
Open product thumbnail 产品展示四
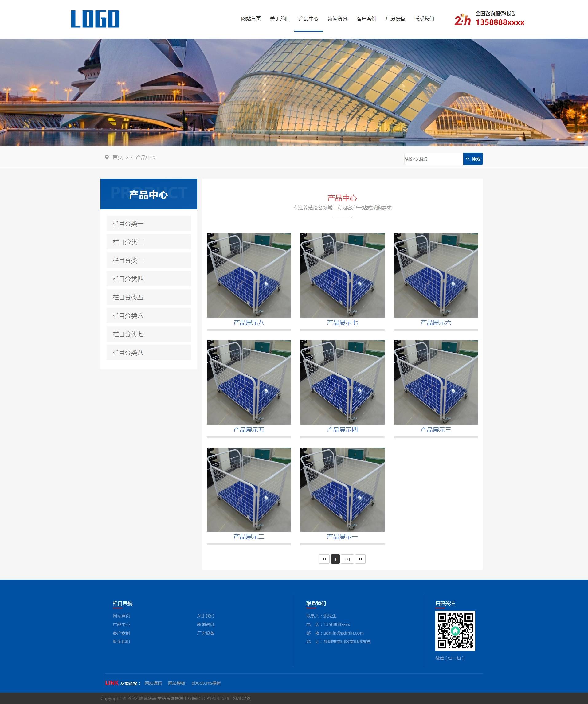pos(342,382)
